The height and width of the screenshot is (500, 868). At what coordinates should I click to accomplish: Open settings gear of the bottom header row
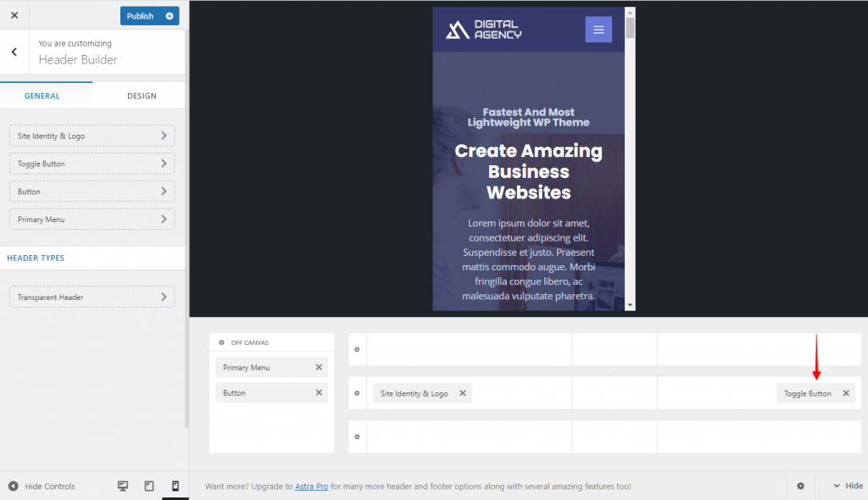(357, 436)
